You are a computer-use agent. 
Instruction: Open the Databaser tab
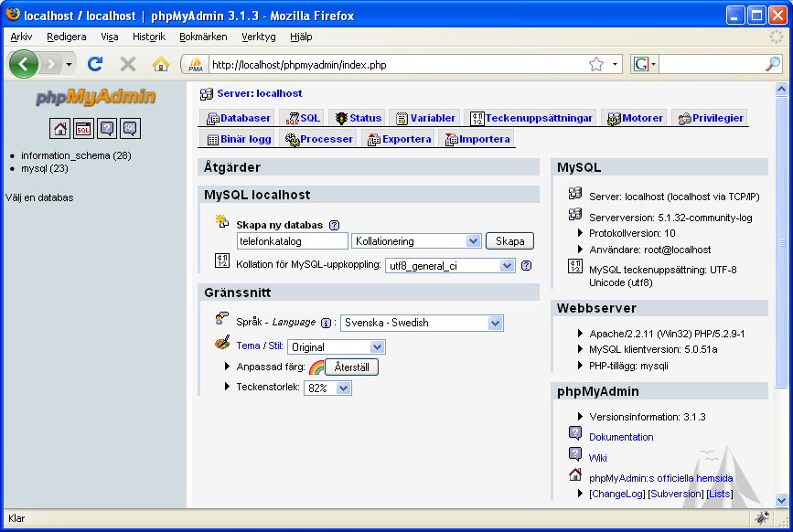coord(238,118)
